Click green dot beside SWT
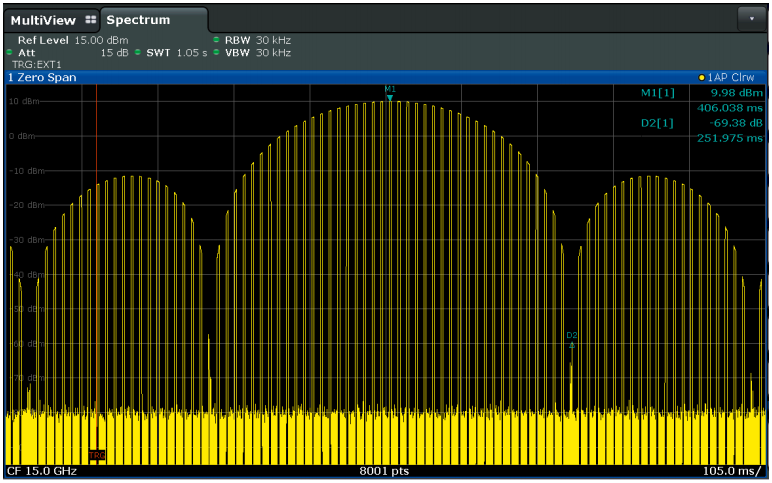 pos(137,52)
